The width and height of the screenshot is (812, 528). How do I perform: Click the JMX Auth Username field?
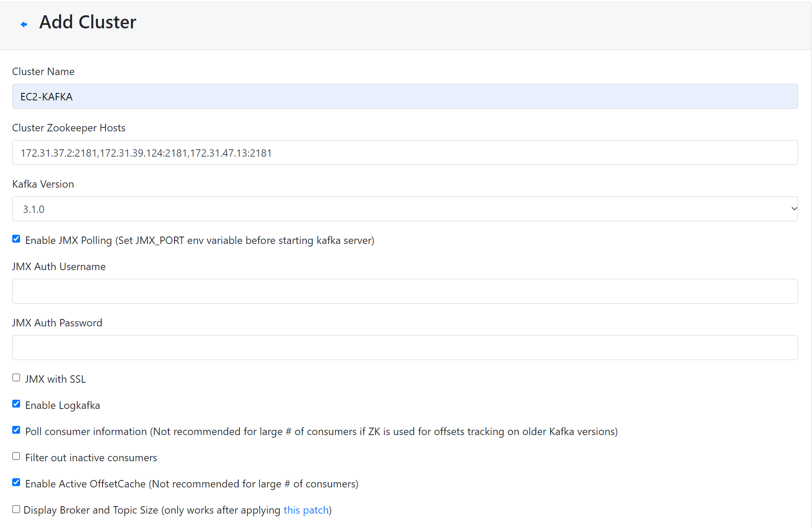point(405,291)
